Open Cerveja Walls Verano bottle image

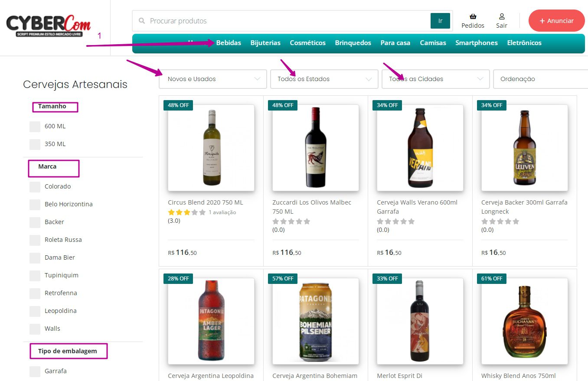point(420,148)
